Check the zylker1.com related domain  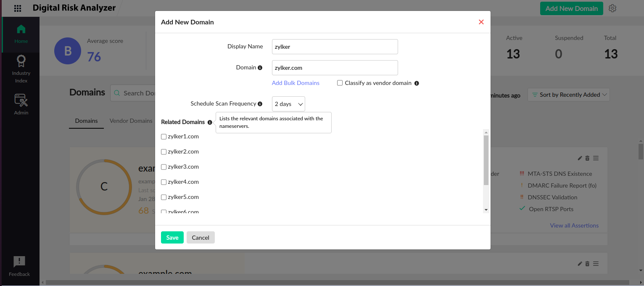164,137
